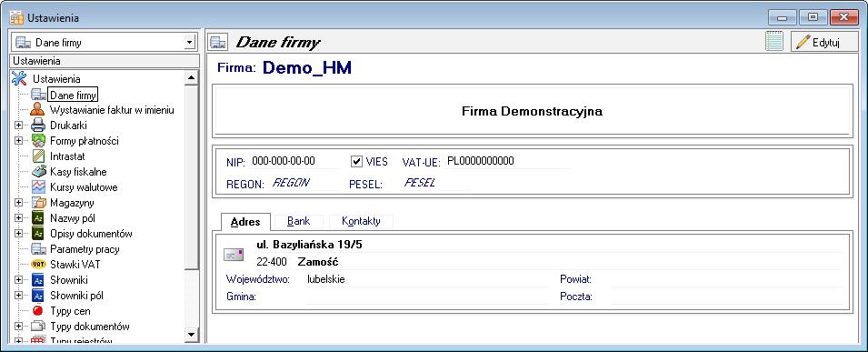Switch to the Kontakty tab
868x352 pixels.
point(361,221)
